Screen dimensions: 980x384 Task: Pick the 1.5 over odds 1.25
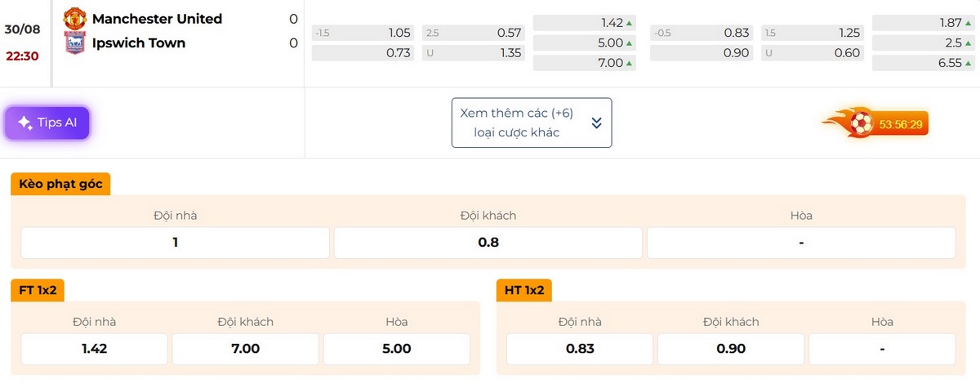pos(812,33)
